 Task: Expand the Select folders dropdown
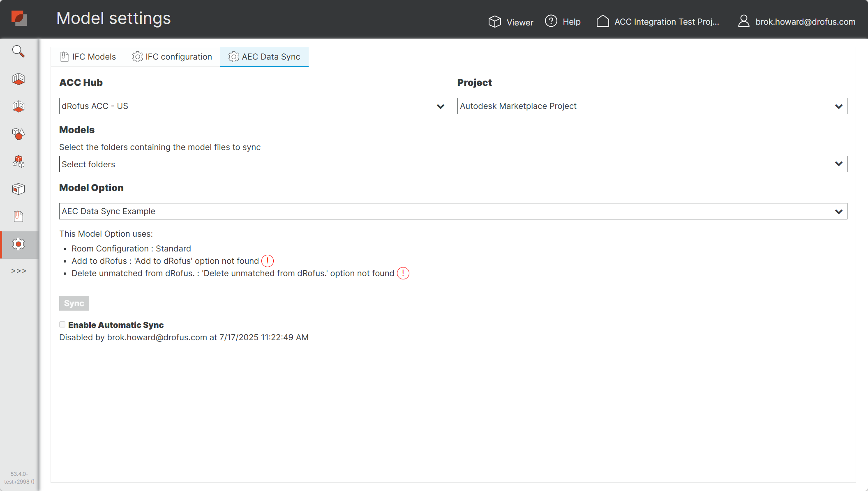tap(453, 164)
